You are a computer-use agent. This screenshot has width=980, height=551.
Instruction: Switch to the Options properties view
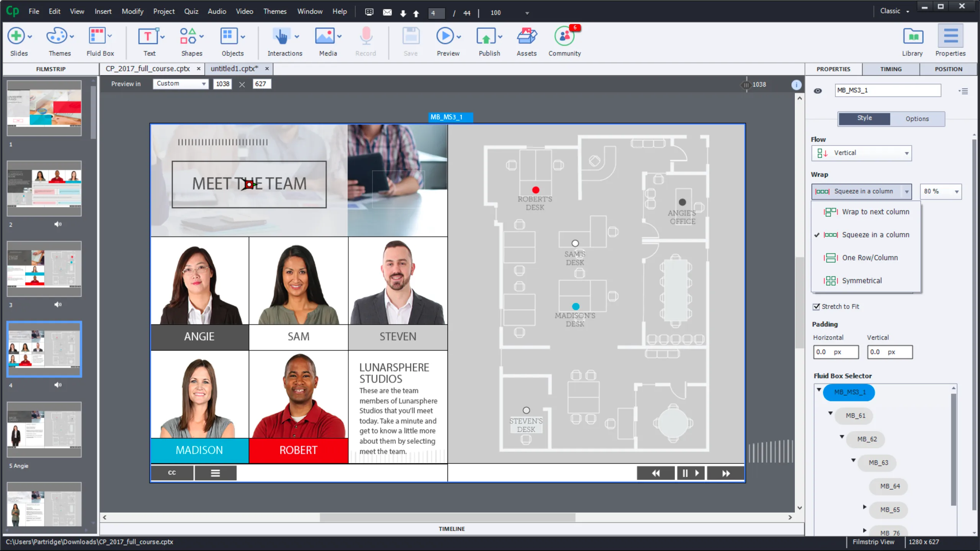click(917, 119)
